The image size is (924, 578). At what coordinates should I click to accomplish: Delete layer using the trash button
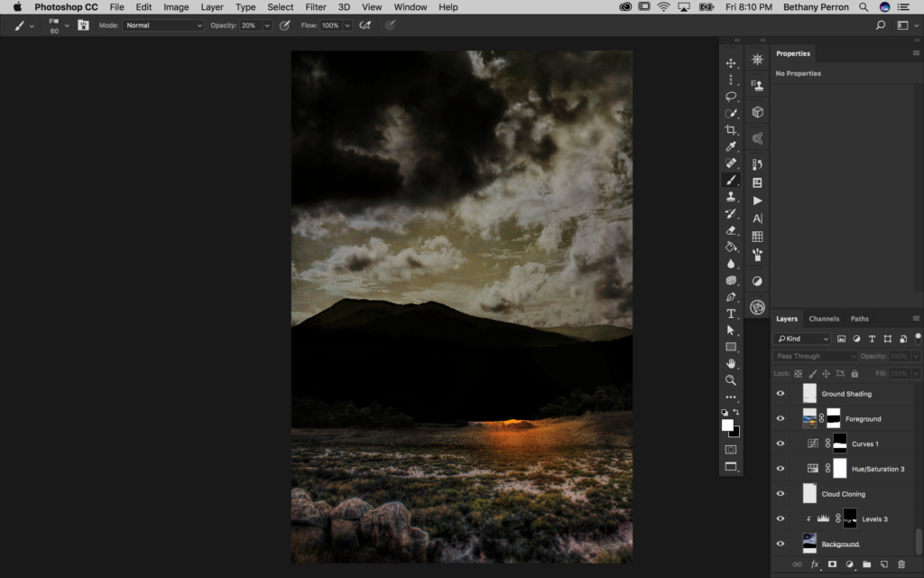coord(901,564)
